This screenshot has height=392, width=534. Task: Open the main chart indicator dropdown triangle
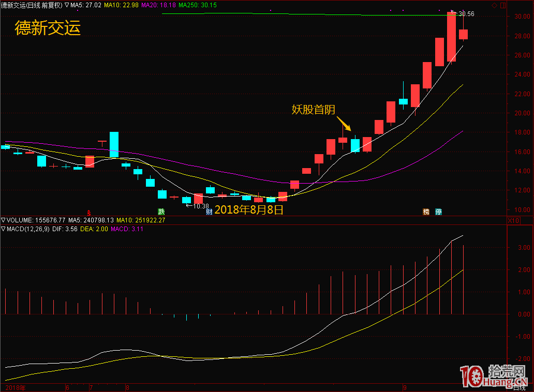(x=67, y=5)
